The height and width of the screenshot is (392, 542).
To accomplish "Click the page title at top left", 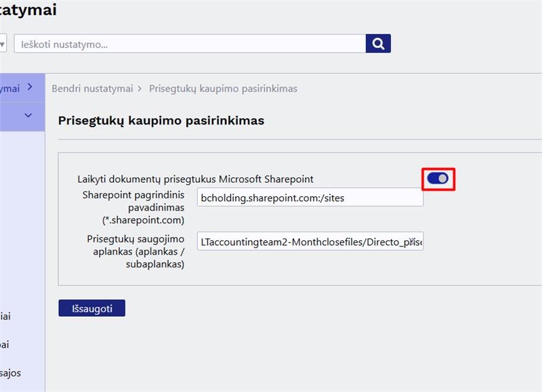I will [x=27, y=10].
